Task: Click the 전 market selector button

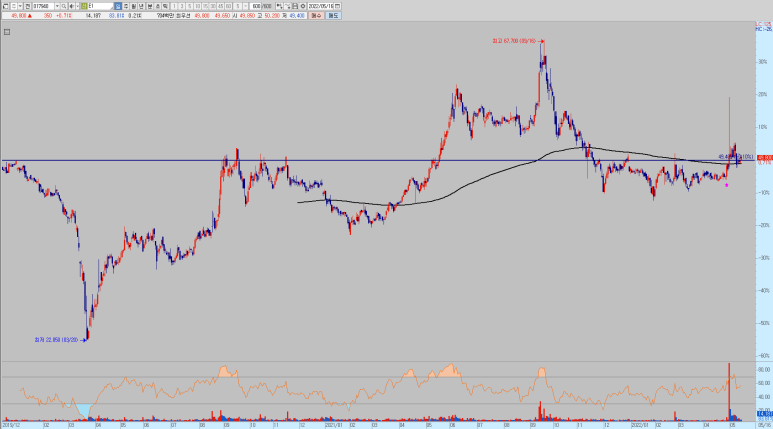Action: (28, 6)
